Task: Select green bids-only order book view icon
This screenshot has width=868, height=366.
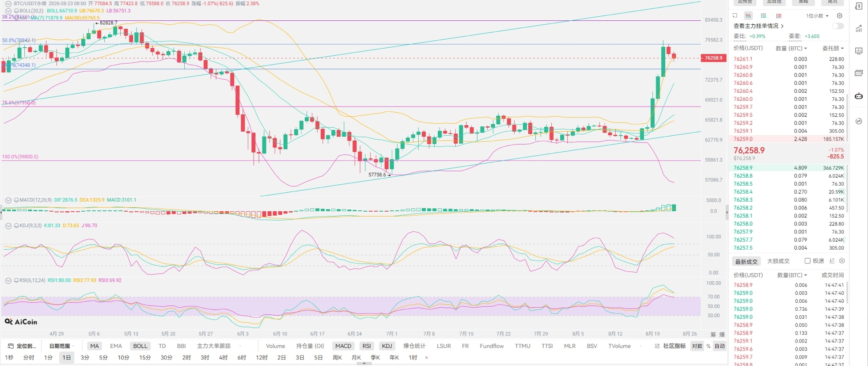Action: coord(763,16)
